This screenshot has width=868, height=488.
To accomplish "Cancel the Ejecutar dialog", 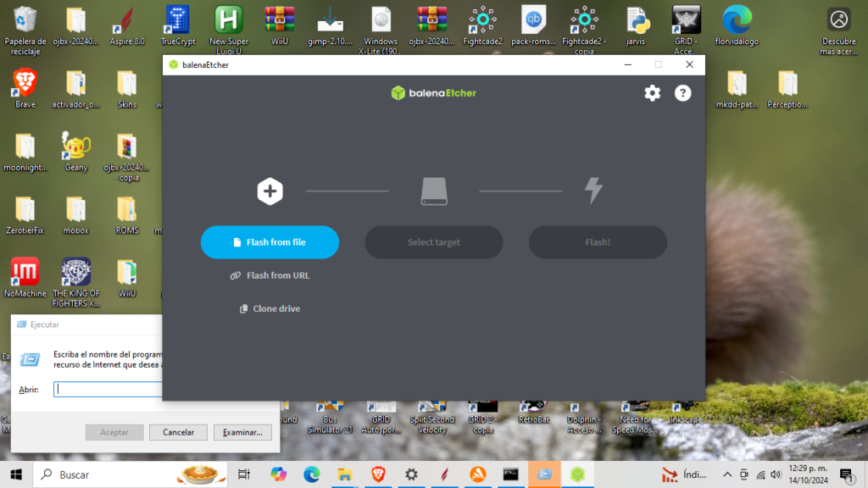I will tap(178, 432).
